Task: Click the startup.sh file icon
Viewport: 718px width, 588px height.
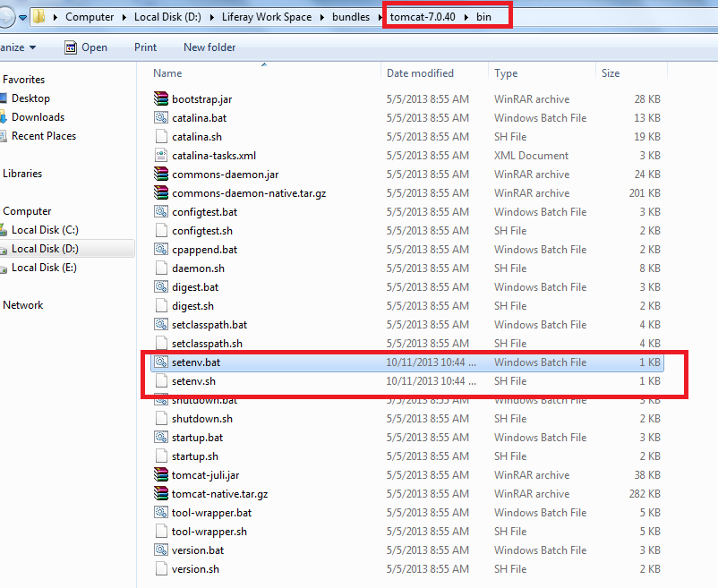Action: point(161,456)
